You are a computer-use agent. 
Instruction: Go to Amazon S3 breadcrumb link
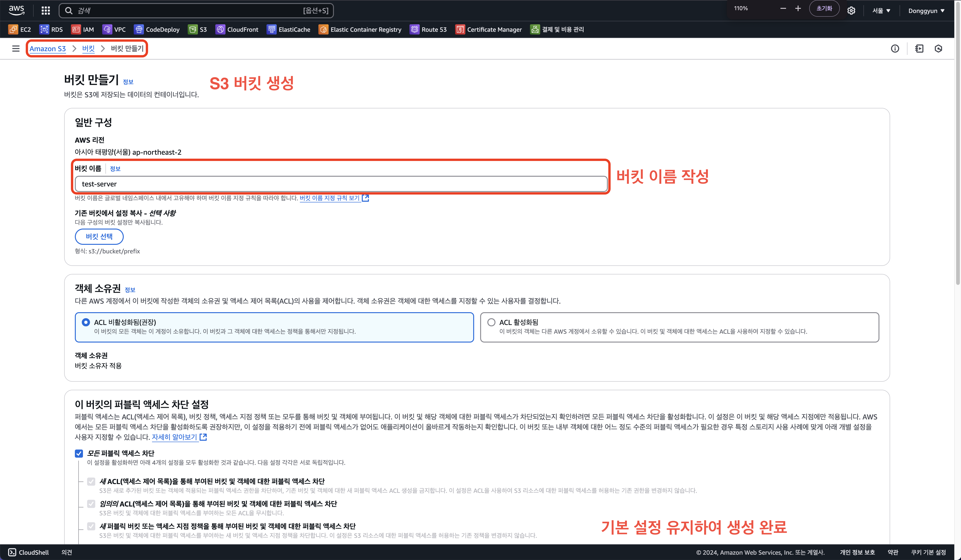[48, 48]
